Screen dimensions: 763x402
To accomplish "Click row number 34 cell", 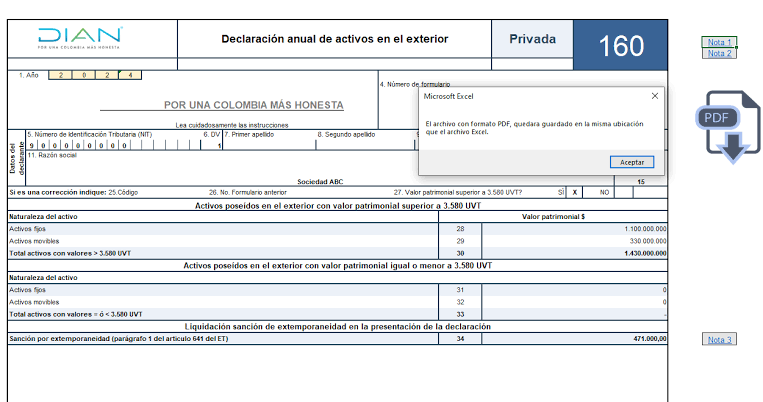I will (460, 339).
